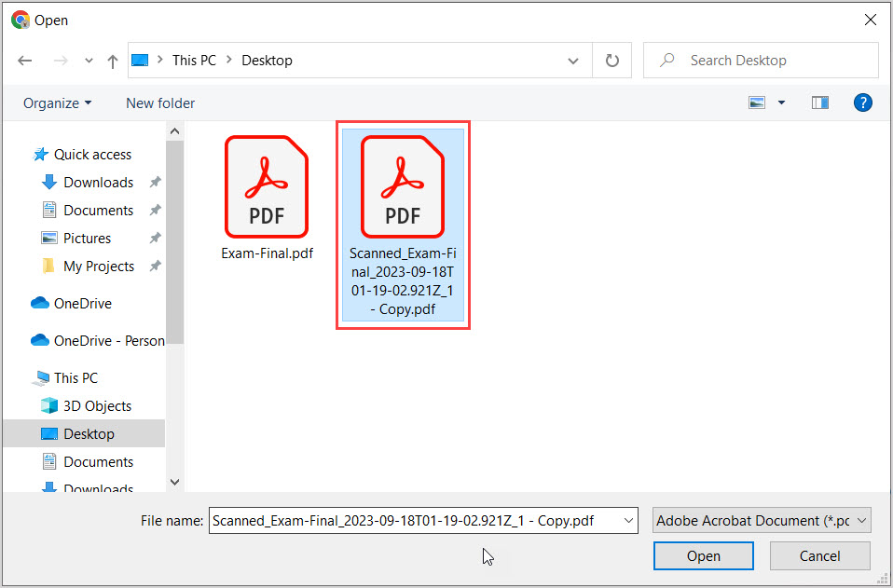
Task: Select the Exam-Final.pdf file
Action: [x=267, y=198]
